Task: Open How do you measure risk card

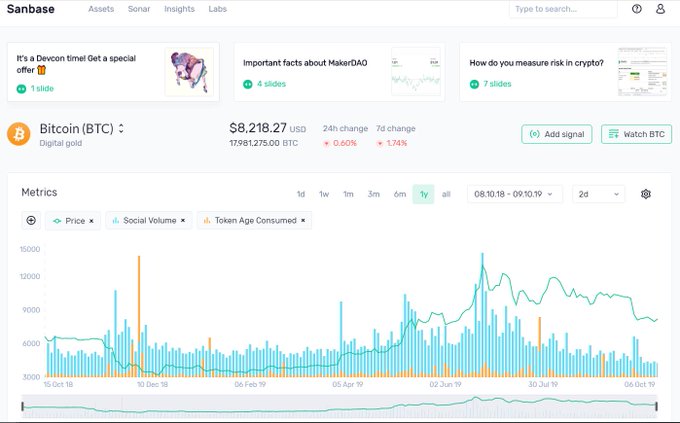Action: 565,72
